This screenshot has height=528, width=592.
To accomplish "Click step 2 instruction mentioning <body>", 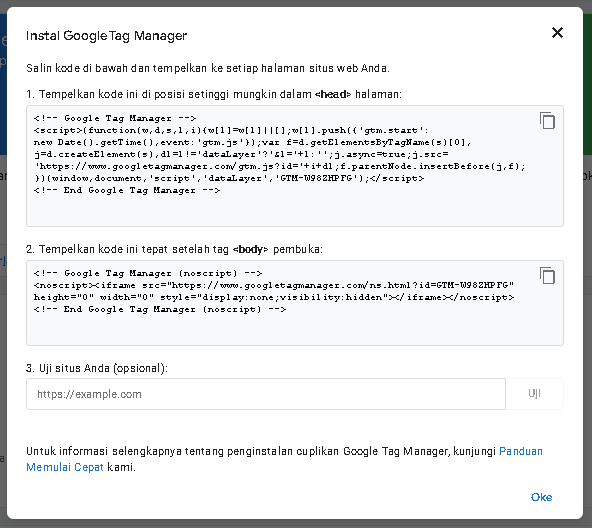I will (174, 249).
